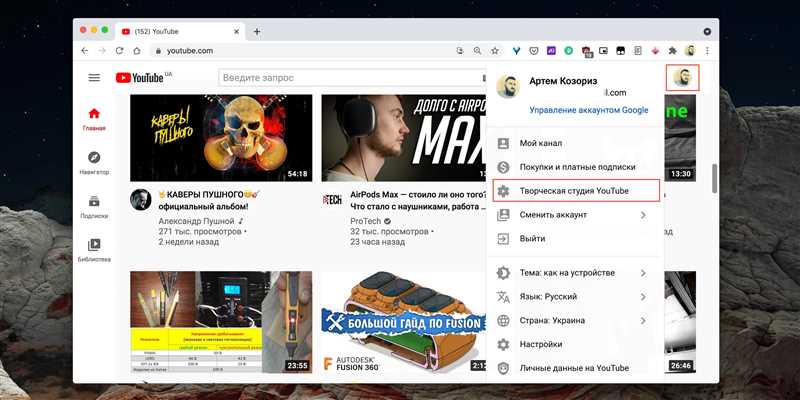
Task: Open the AirPods Max video thumbnail
Action: click(403, 138)
